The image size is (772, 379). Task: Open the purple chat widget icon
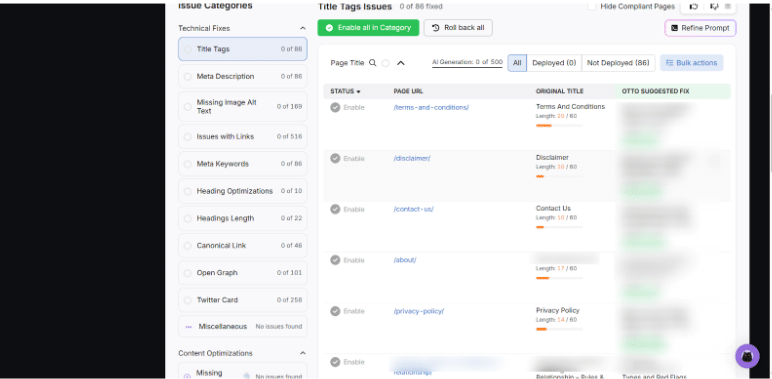pos(747,356)
